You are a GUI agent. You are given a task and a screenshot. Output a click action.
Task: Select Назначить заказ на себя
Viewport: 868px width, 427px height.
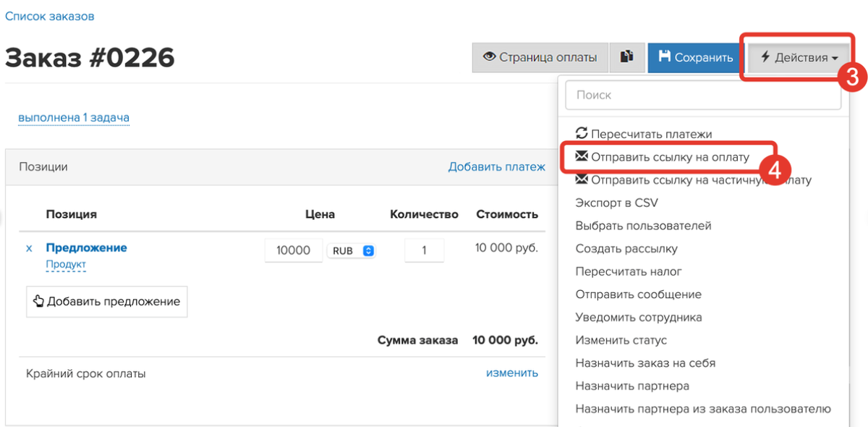point(645,363)
